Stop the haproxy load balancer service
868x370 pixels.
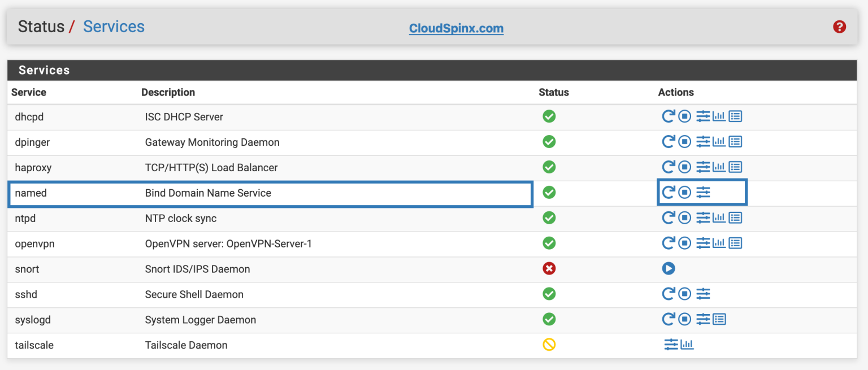684,167
